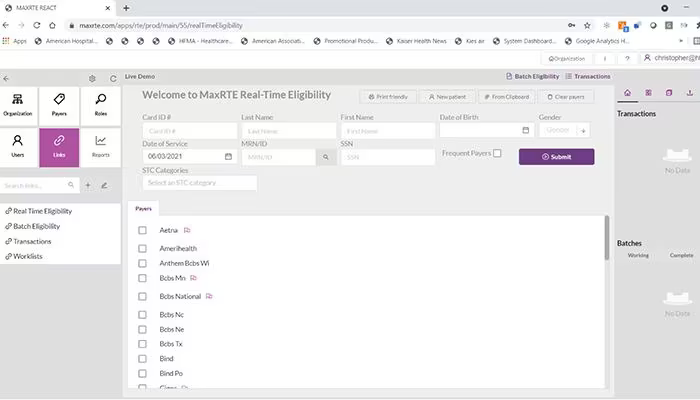Click the sidebar refresh icon

click(113, 79)
